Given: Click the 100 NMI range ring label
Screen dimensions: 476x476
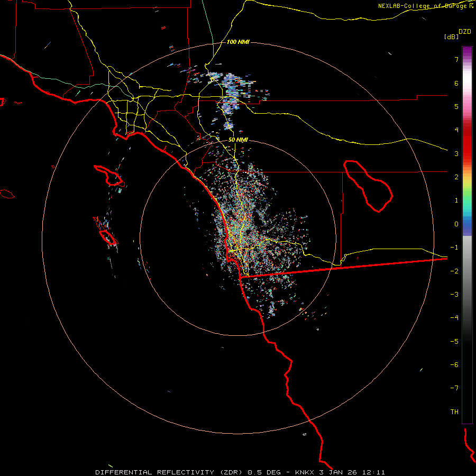Looking at the screenshot, I should click(x=238, y=42).
